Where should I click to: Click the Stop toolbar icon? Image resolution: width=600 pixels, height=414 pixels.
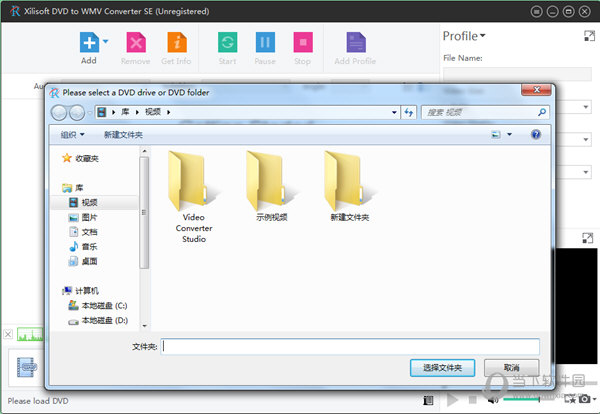[303, 42]
